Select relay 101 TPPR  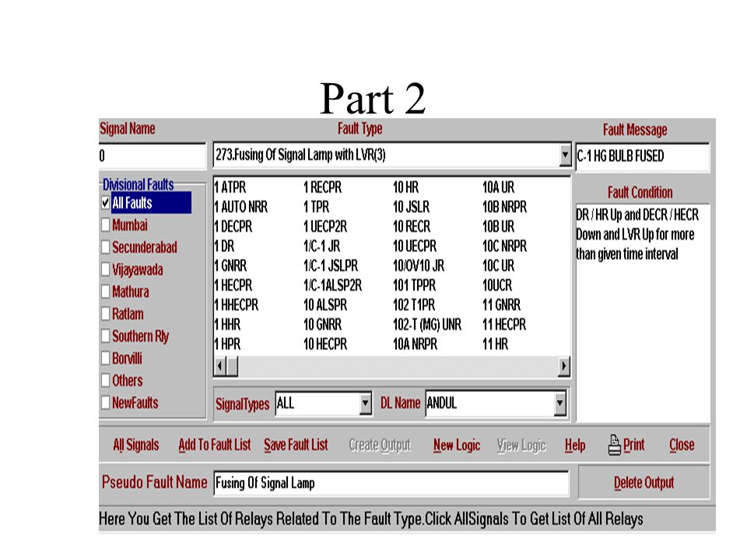tap(415, 285)
